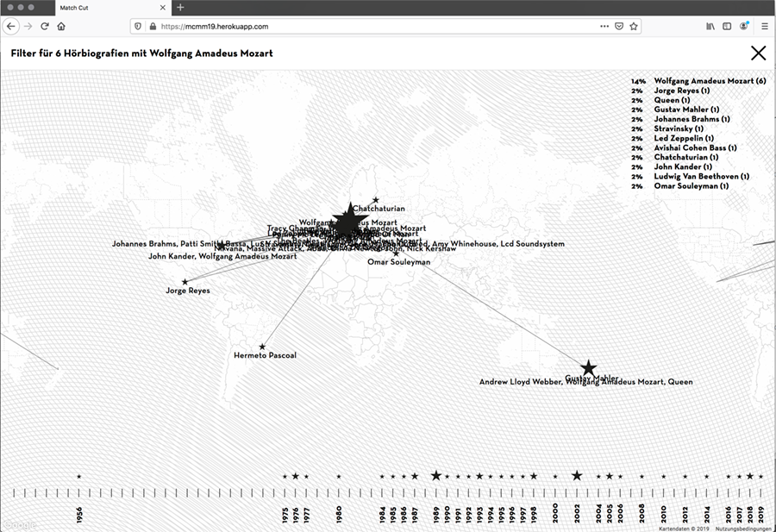Viewport: 776px width, 532px height.
Task: Close the Mozart filter with the X
Action: click(758, 53)
